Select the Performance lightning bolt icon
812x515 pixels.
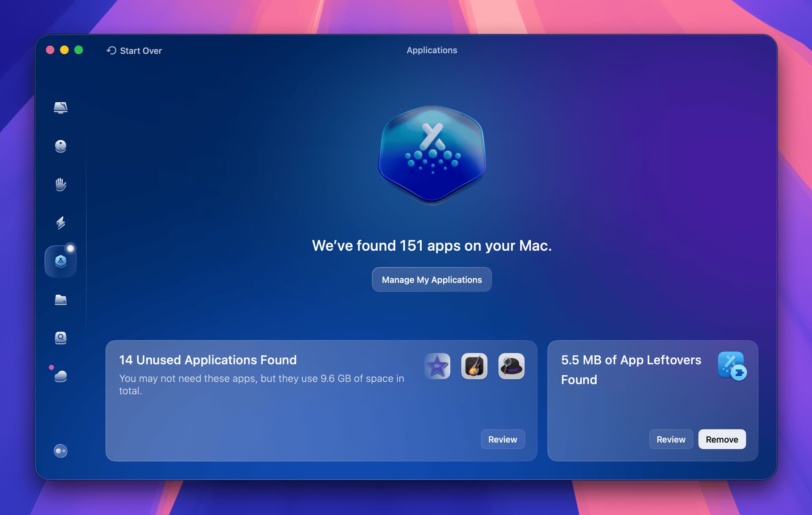tap(60, 223)
